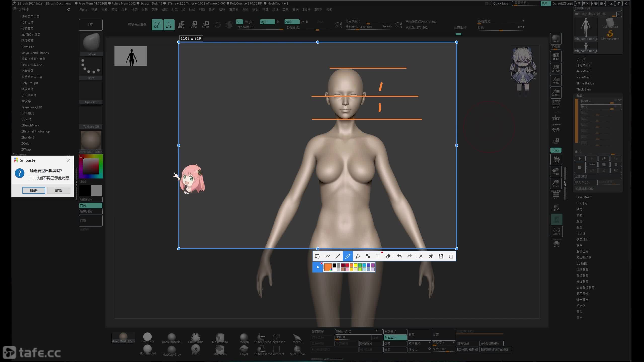The height and width of the screenshot is (362, 644).
Task: Expand the 几何体编辑 subpalette
Action: tap(584, 65)
